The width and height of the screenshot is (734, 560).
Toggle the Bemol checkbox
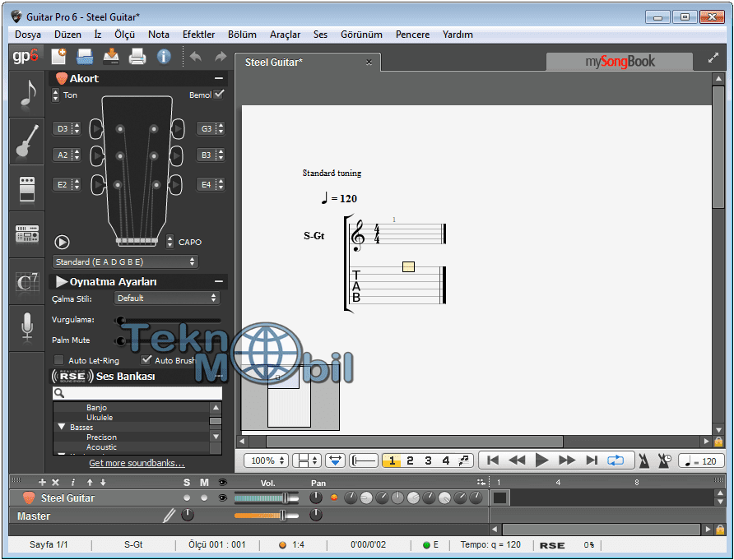[x=219, y=94]
